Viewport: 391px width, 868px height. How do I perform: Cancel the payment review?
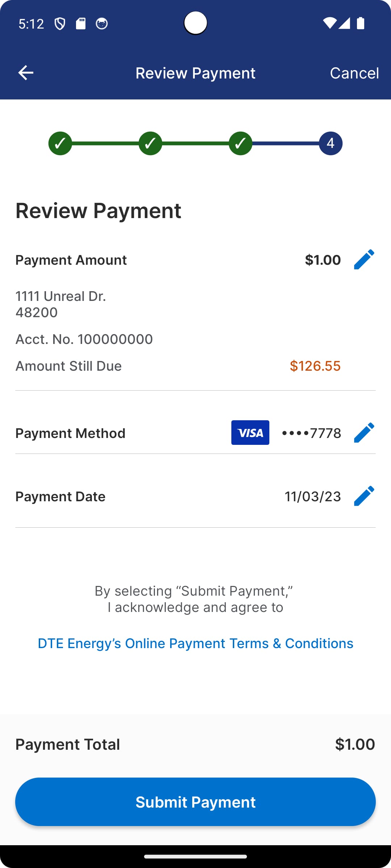point(354,73)
